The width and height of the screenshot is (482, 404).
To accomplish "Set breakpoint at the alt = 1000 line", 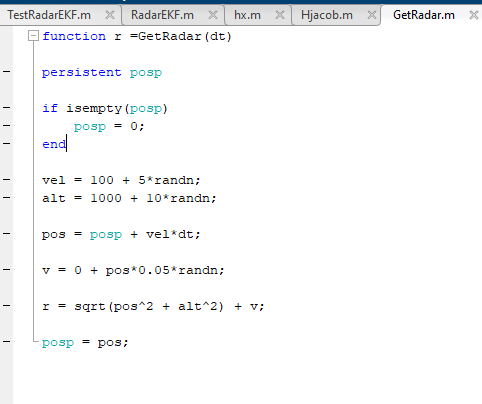I will pos(6,198).
